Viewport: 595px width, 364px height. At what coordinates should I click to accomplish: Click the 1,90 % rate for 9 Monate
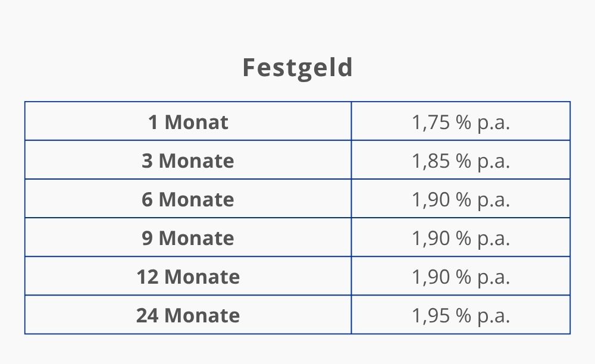pos(461,239)
